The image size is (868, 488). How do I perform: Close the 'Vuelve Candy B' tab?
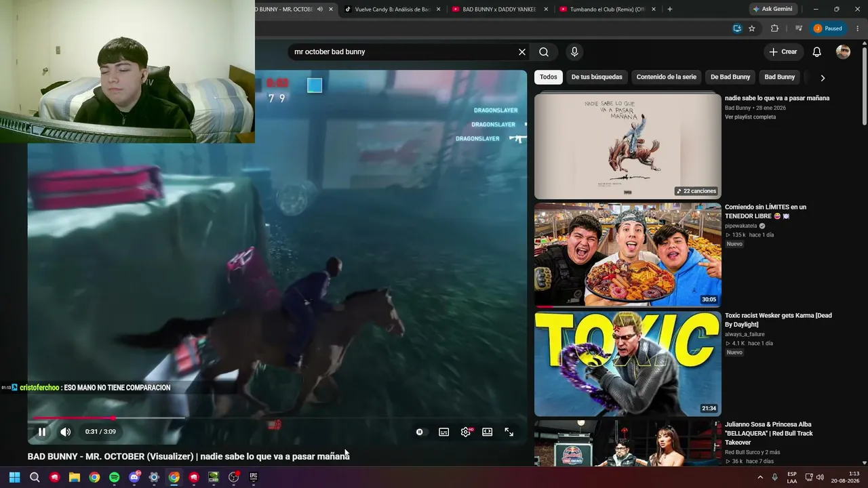(438, 9)
